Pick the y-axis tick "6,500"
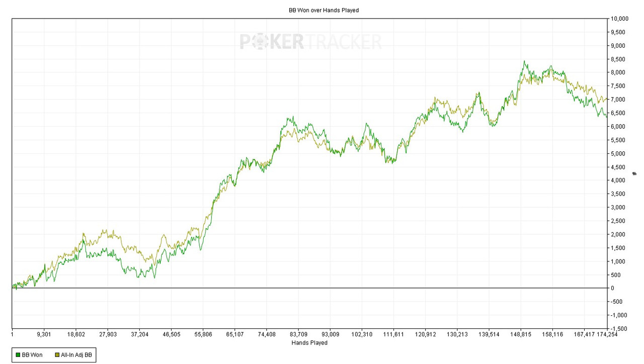644x364 pixels. pyautogui.click(x=618, y=113)
